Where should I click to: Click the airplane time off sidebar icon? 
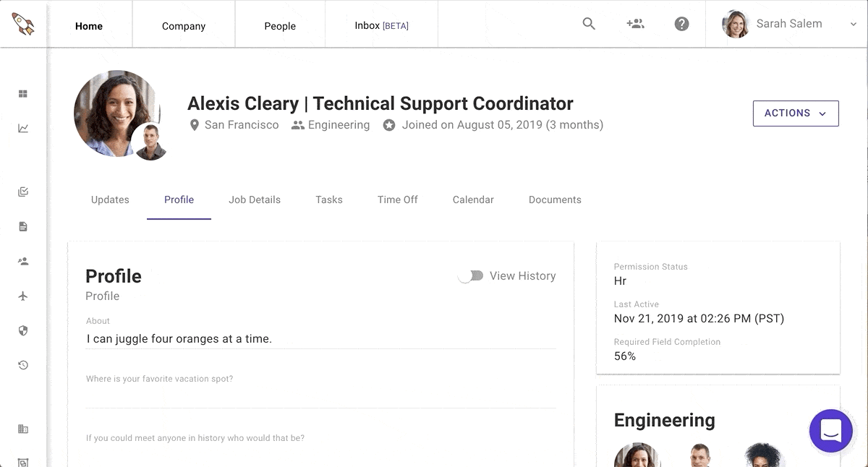(23, 296)
